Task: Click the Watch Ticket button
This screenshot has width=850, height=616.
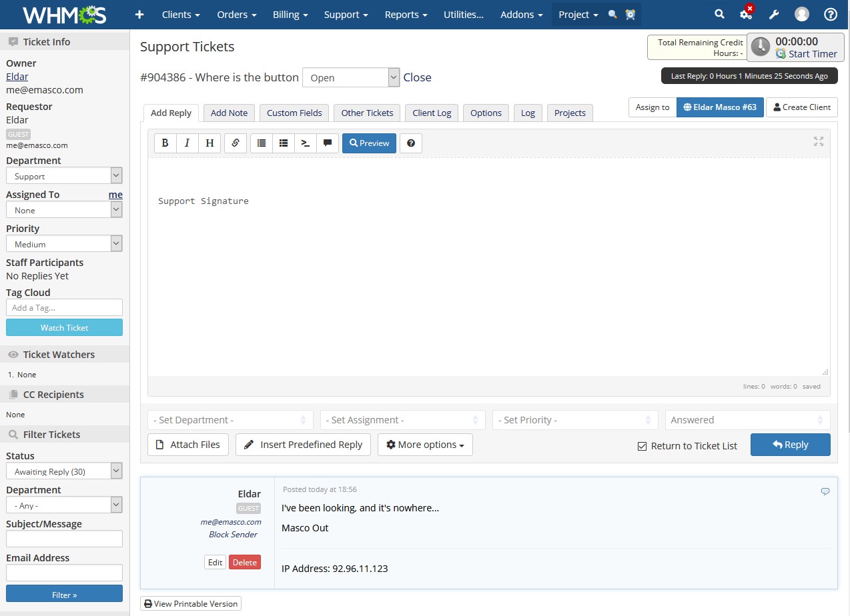Action: coord(64,327)
